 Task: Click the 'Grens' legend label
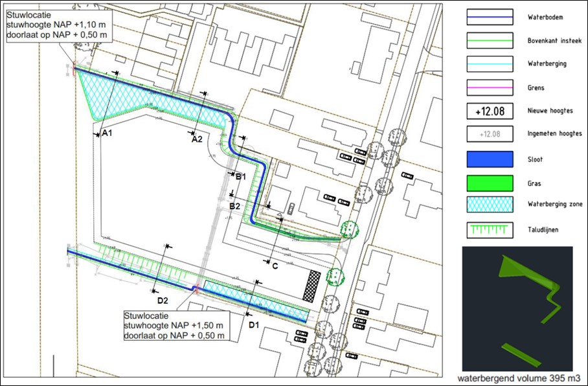pos(536,88)
